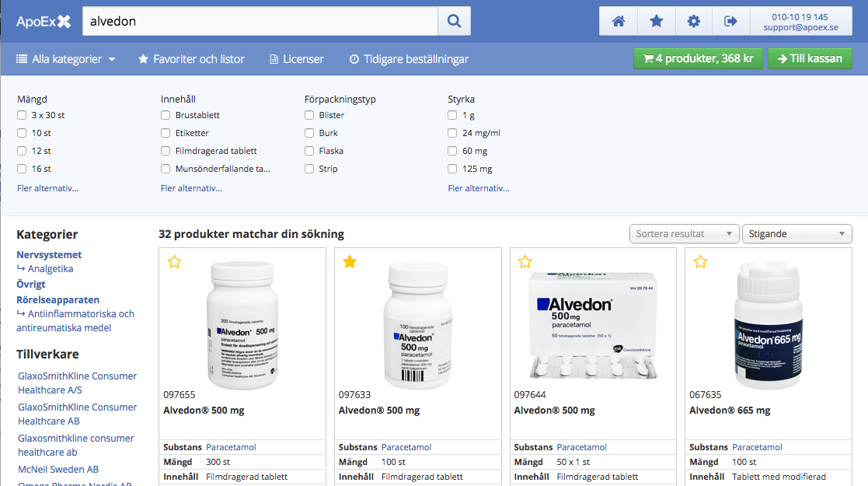
Task: Open the 300-tablet Alvedon bottle image
Action: [242, 325]
